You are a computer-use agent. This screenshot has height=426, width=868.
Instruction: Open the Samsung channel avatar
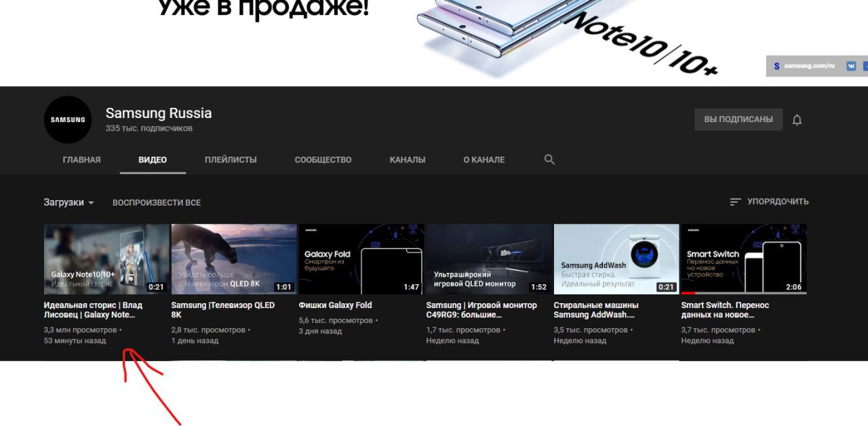(x=68, y=119)
